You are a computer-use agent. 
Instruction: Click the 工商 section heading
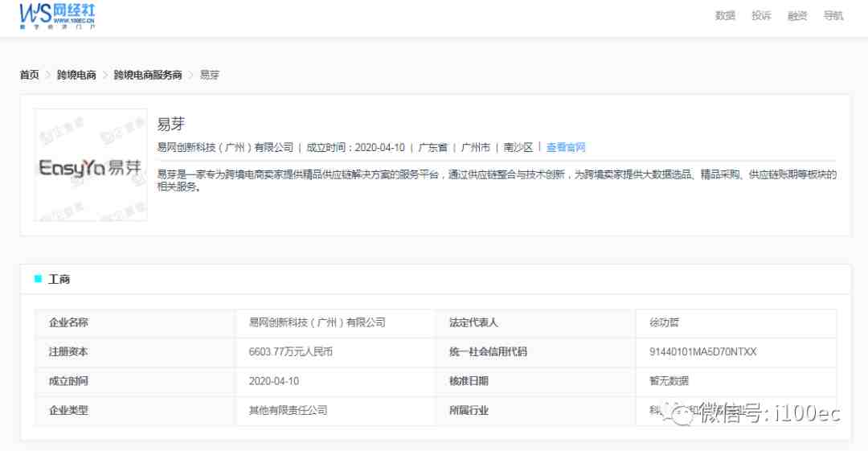coord(59,279)
